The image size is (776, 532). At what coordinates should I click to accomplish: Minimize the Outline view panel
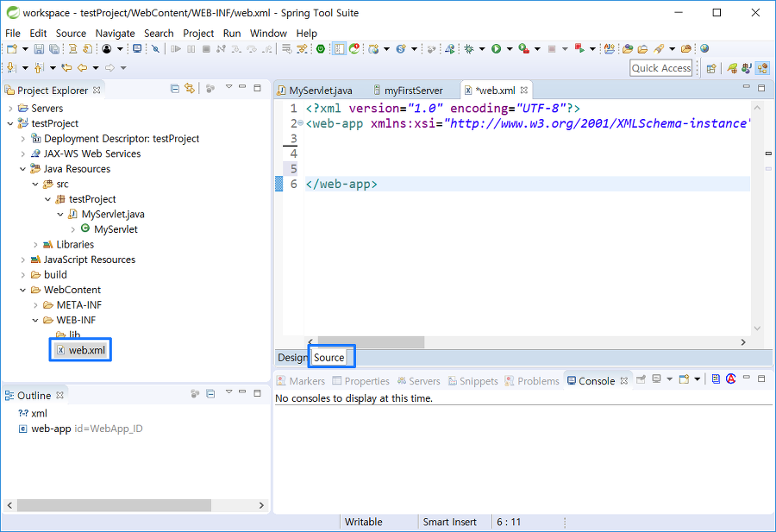point(242,392)
